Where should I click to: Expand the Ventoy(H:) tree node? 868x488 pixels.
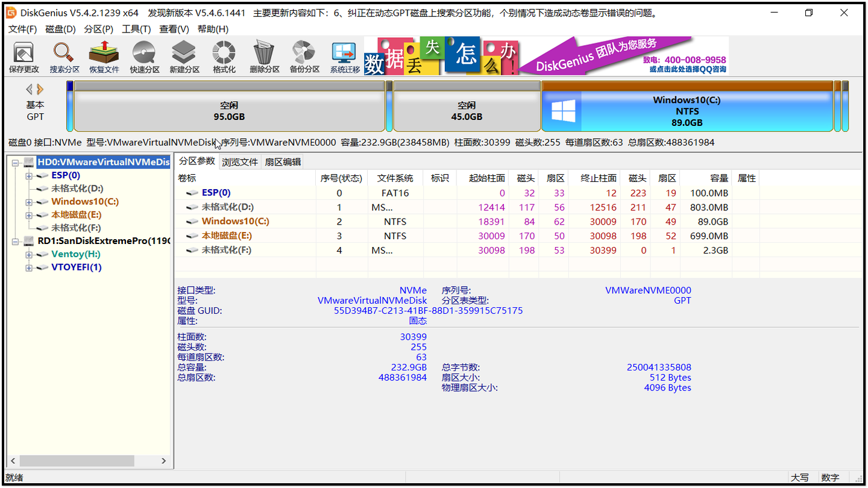(29, 254)
